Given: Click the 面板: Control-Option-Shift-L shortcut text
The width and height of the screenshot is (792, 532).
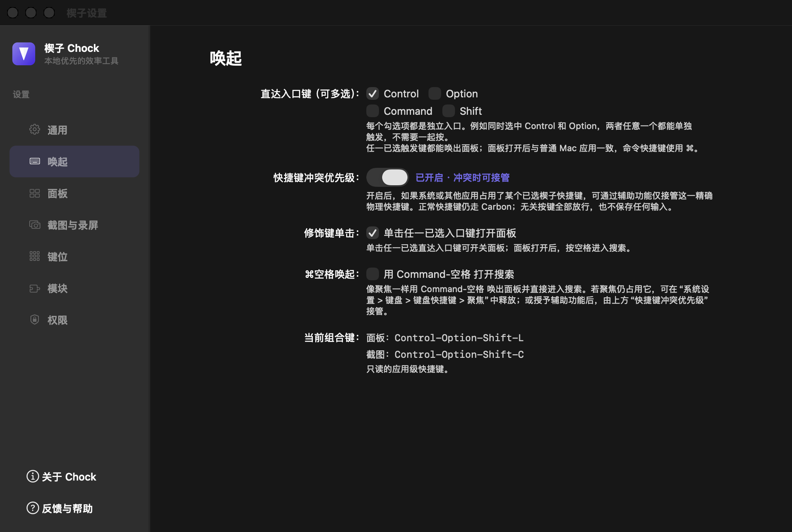Looking at the screenshot, I should click(445, 338).
